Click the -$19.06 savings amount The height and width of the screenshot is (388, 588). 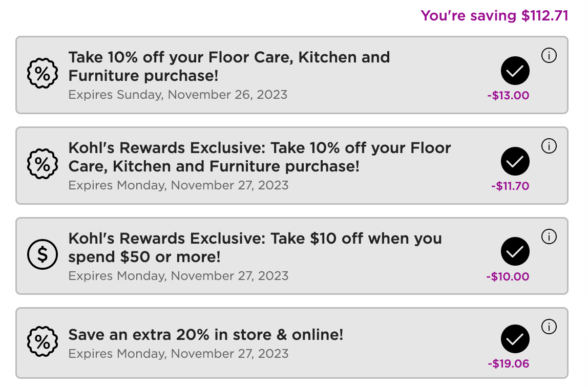click(x=508, y=364)
